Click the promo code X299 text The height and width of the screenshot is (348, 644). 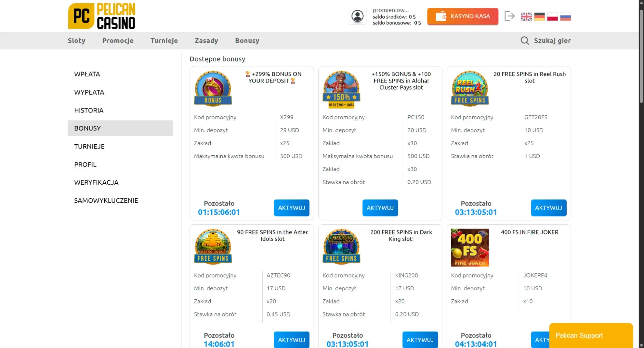coord(287,117)
